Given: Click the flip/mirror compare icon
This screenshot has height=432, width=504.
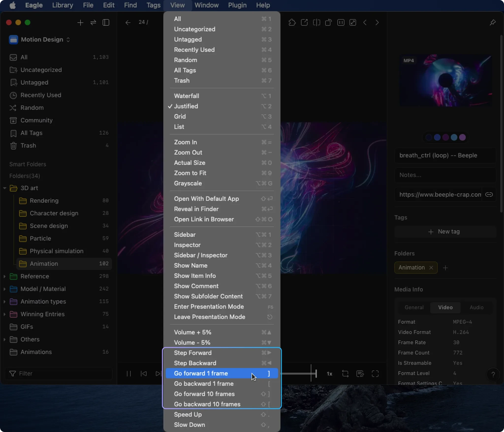Looking at the screenshot, I should click(316, 23).
